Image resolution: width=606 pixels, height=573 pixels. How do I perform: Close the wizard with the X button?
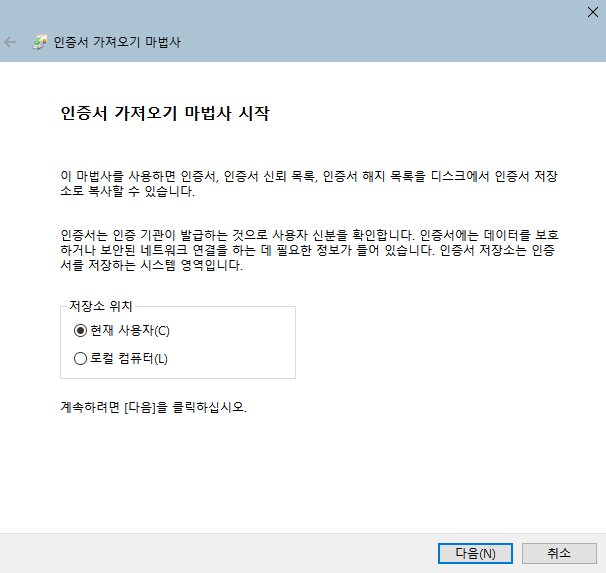point(592,12)
